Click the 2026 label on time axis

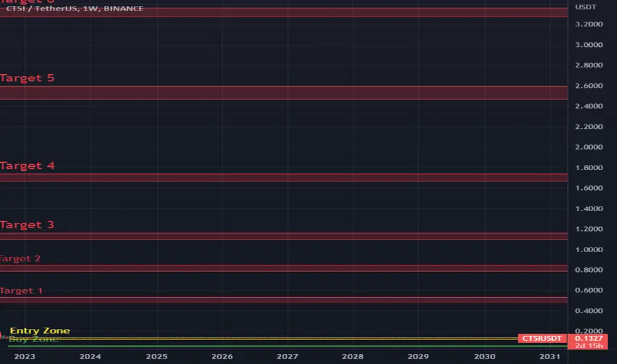click(x=222, y=357)
